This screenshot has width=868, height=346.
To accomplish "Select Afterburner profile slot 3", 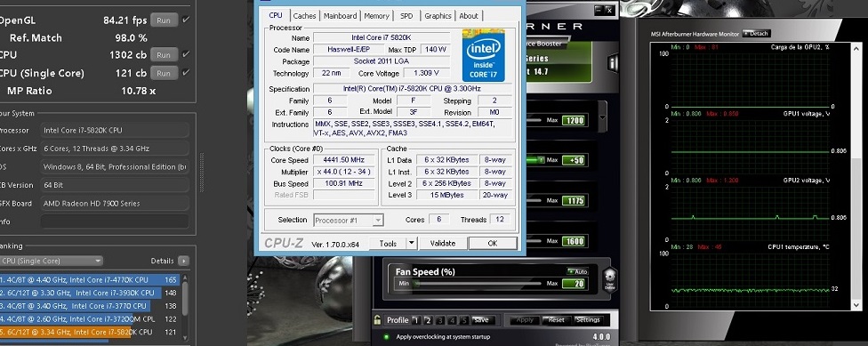I will click(440, 320).
